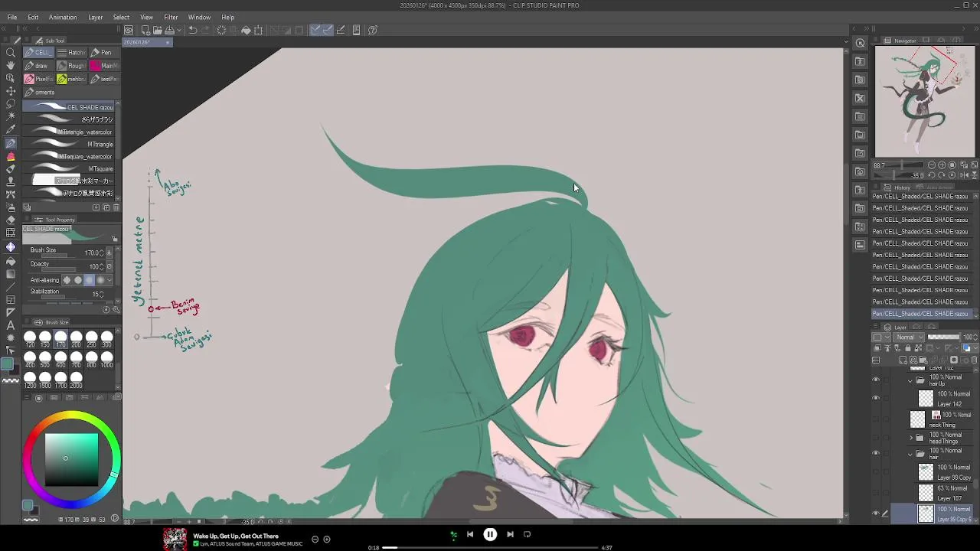Open the Animation menu
The height and width of the screenshot is (551, 980).
[x=63, y=17]
